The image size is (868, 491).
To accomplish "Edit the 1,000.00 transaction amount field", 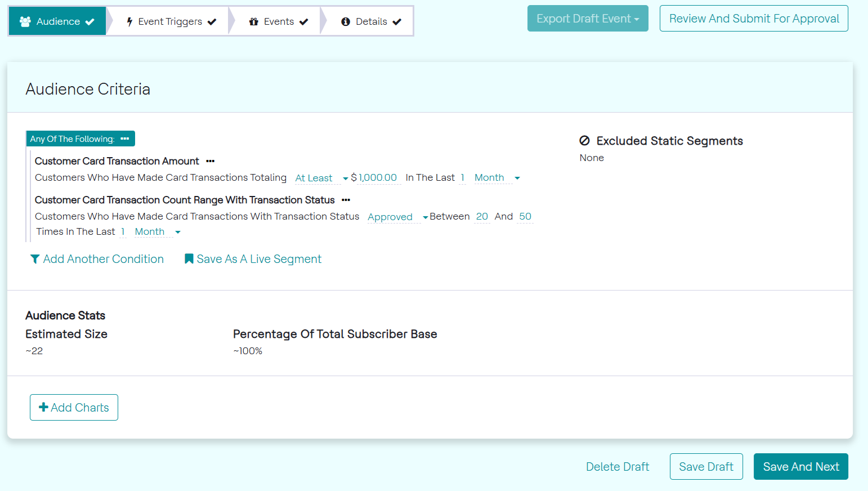I will coord(378,178).
